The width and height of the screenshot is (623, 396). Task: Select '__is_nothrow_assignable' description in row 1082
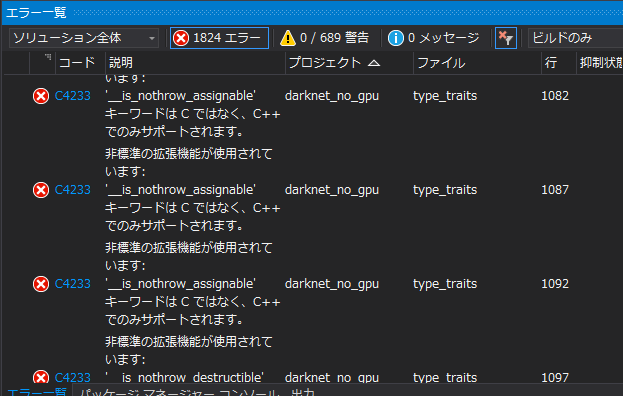(180, 96)
